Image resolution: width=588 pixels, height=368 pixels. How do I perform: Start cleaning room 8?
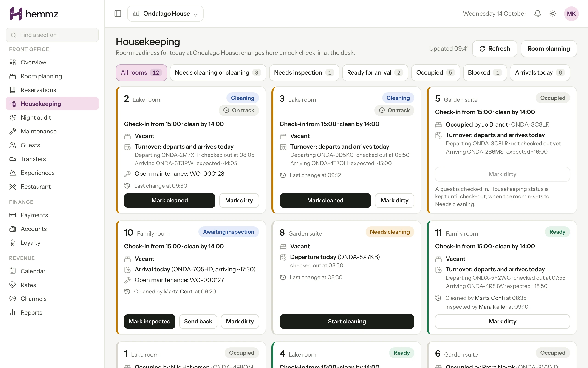347,322
